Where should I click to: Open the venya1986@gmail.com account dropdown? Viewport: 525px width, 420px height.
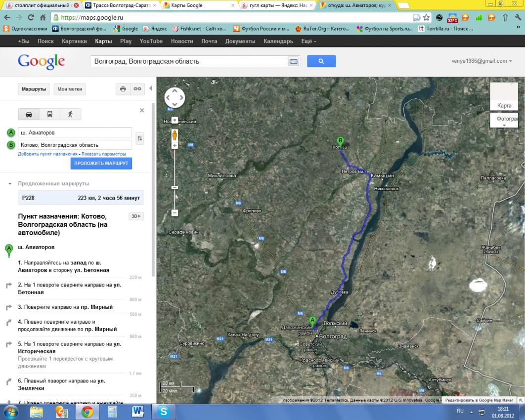[482, 61]
